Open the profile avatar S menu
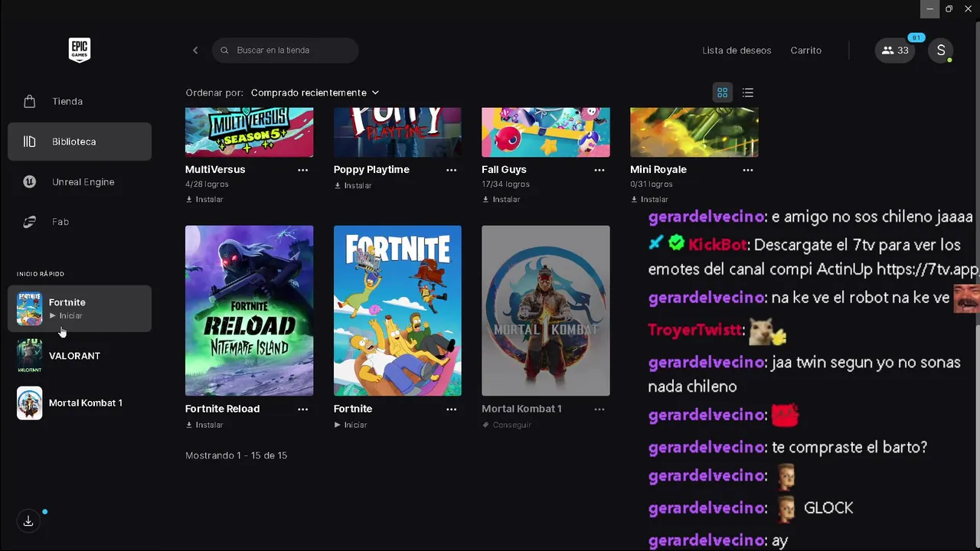 coord(940,51)
